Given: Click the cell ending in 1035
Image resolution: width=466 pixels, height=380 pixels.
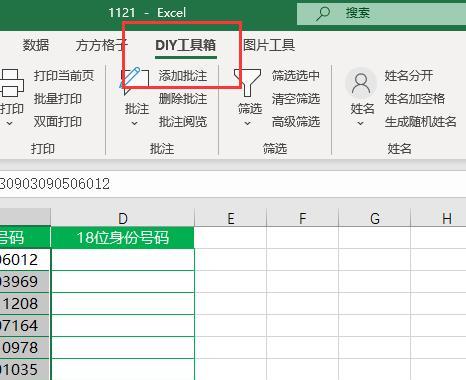Looking at the screenshot, I should pos(25,369).
